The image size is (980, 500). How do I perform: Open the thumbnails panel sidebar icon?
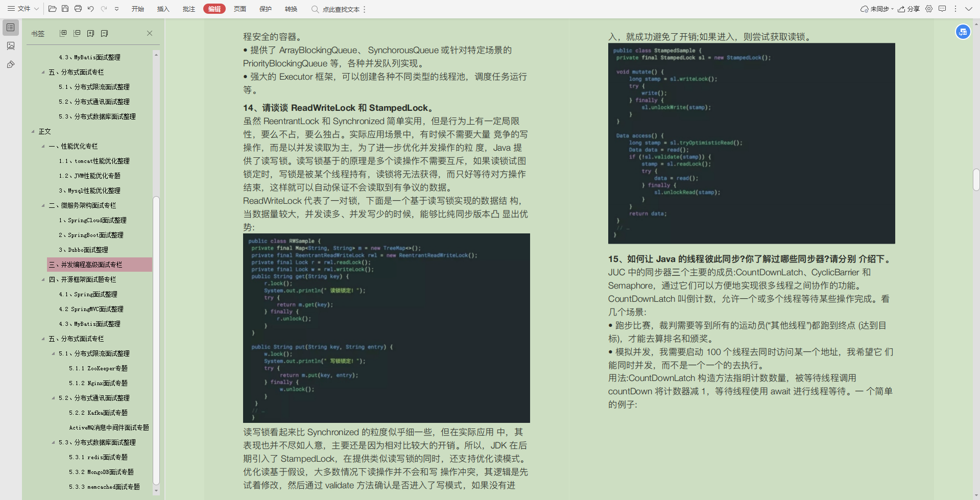click(x=11, y=46)
